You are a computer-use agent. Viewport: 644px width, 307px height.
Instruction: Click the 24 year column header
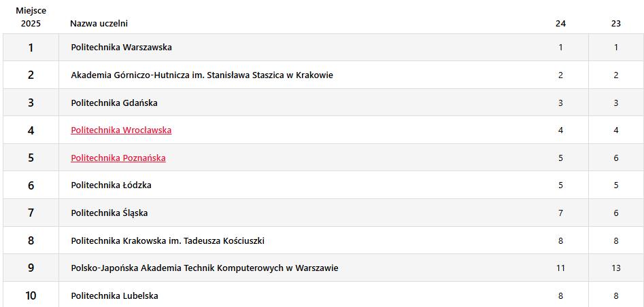tap(560, 23)
